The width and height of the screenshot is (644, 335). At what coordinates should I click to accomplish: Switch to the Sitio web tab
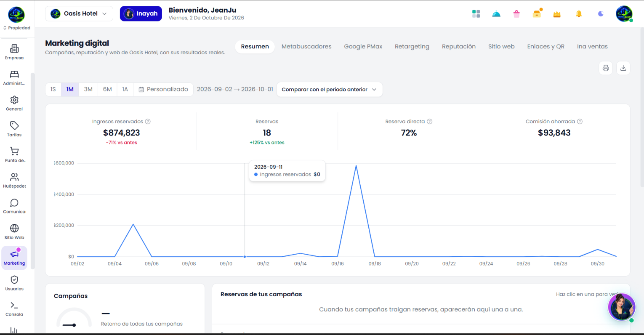501,47
